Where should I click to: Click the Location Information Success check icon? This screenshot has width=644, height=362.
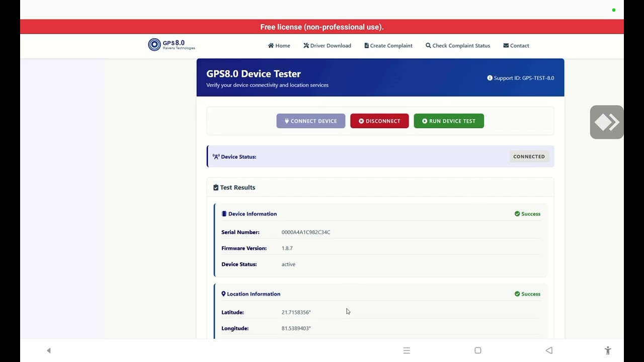pos(517,294)
